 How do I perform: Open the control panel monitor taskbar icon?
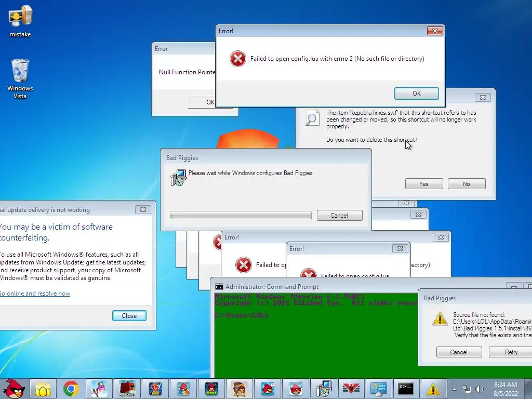click(x=378, y=389)
